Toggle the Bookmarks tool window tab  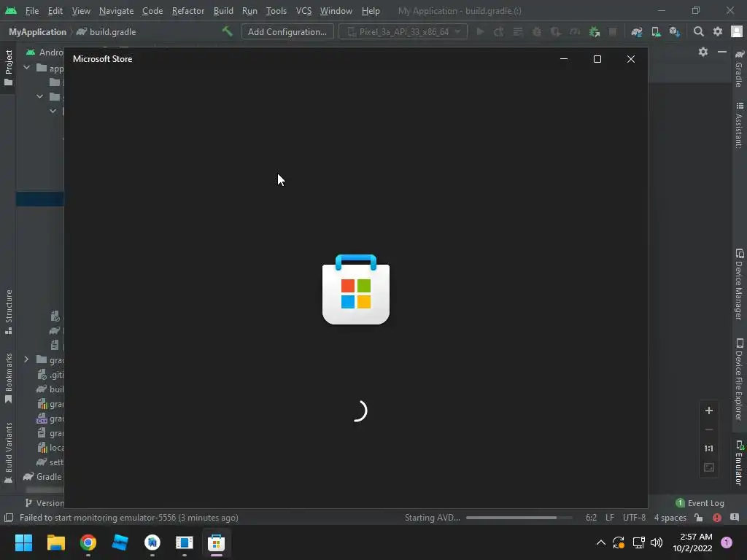[8, 378]
